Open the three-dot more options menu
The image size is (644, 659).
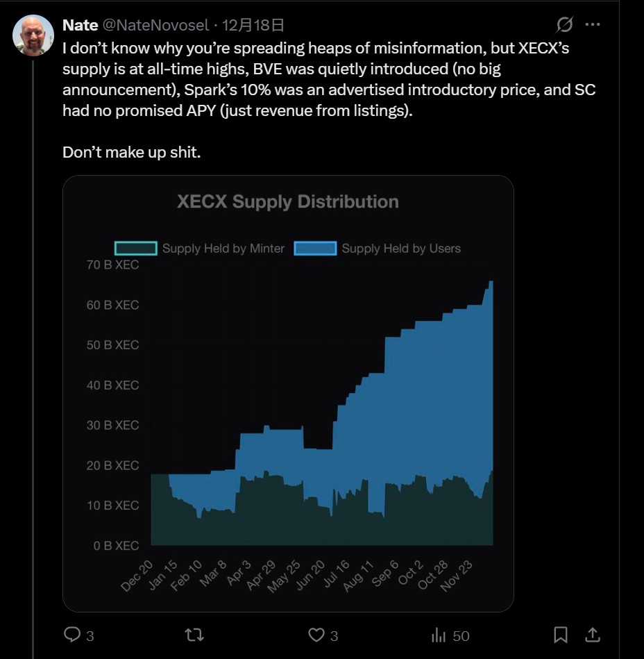coord(593,25)
